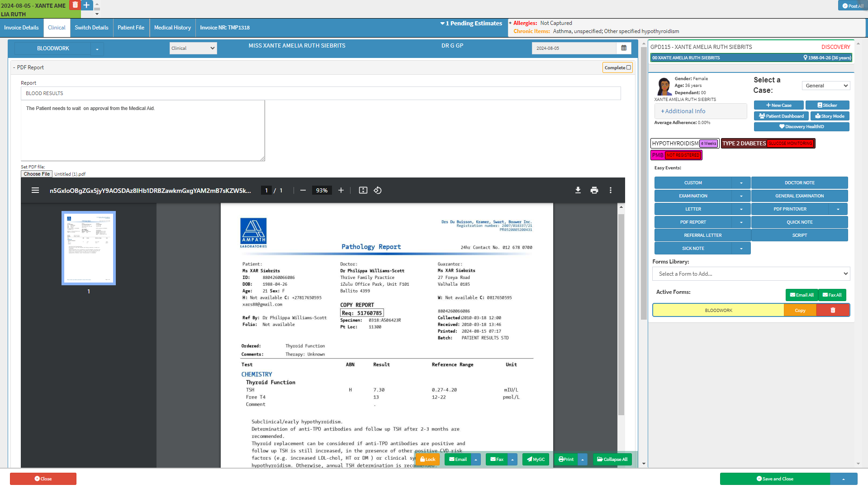Delete the open patient invoice tab with trash icon

[x=75, y=5]
